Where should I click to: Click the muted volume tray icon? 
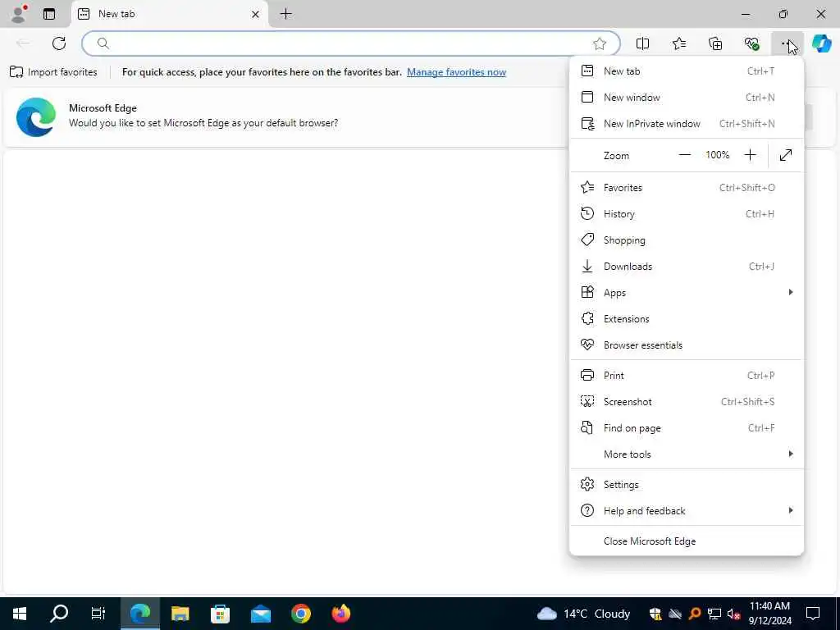coord(733,614)
